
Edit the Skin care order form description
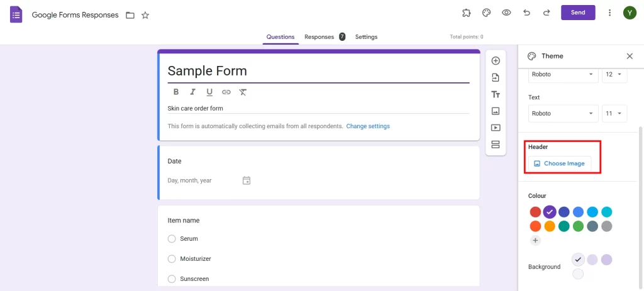click(318, 109)
